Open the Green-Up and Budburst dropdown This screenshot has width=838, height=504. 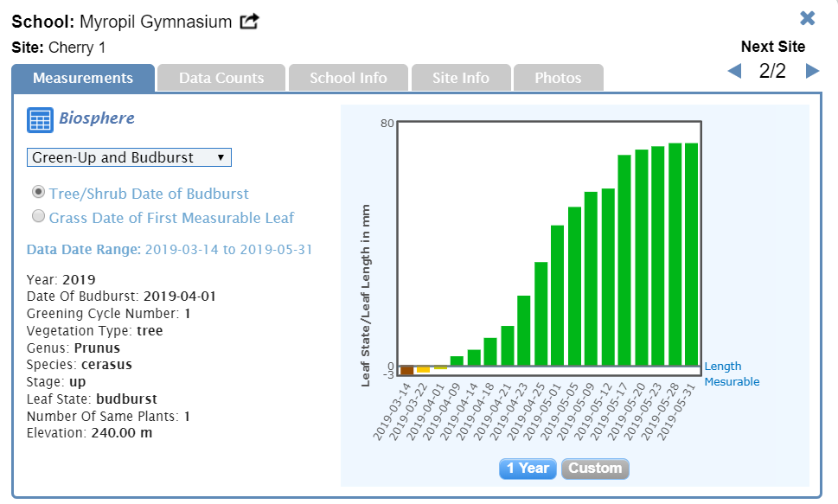[129, 157]
